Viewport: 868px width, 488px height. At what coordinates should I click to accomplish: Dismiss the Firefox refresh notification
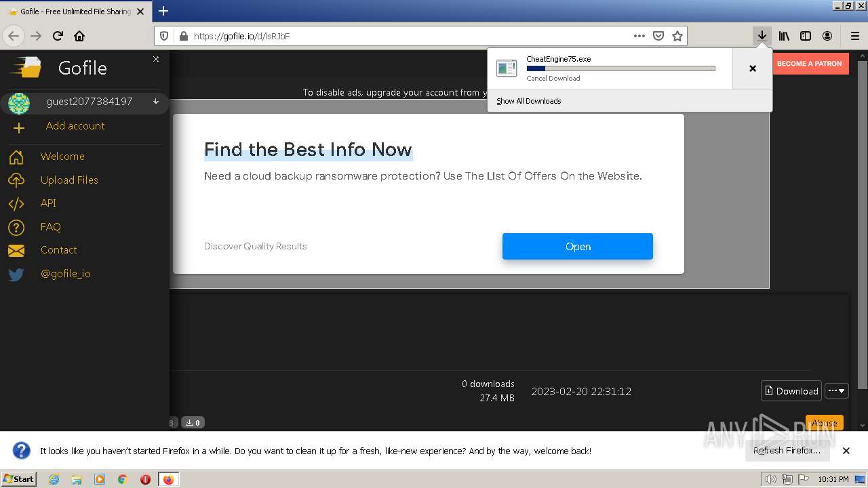[x=846, y=451]
